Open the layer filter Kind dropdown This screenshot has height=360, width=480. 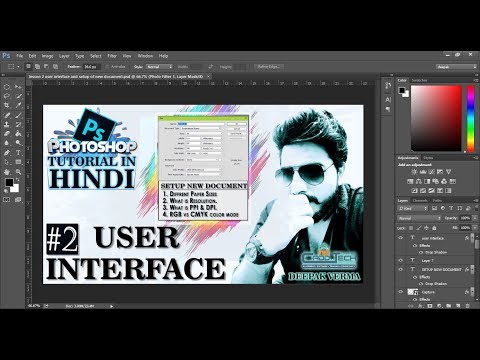(x=413, y=208)
